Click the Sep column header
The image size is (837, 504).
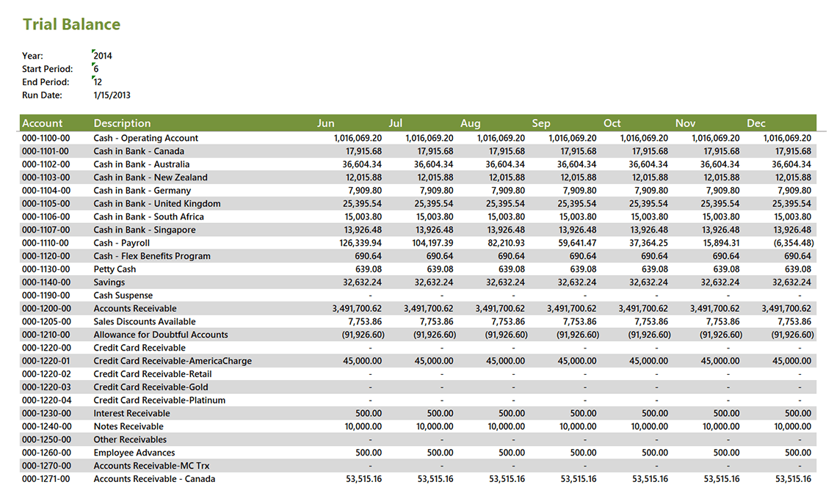(540, 123)
